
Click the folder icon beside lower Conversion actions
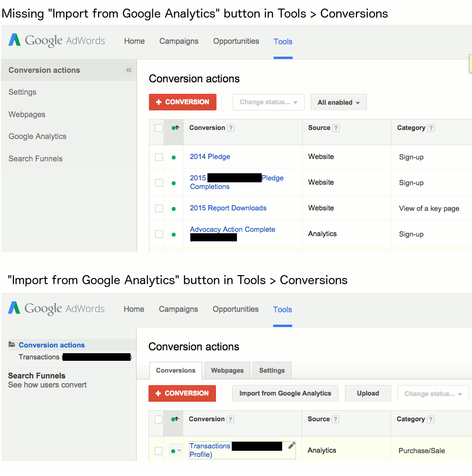pyautogui.click(x=12, y=344)
